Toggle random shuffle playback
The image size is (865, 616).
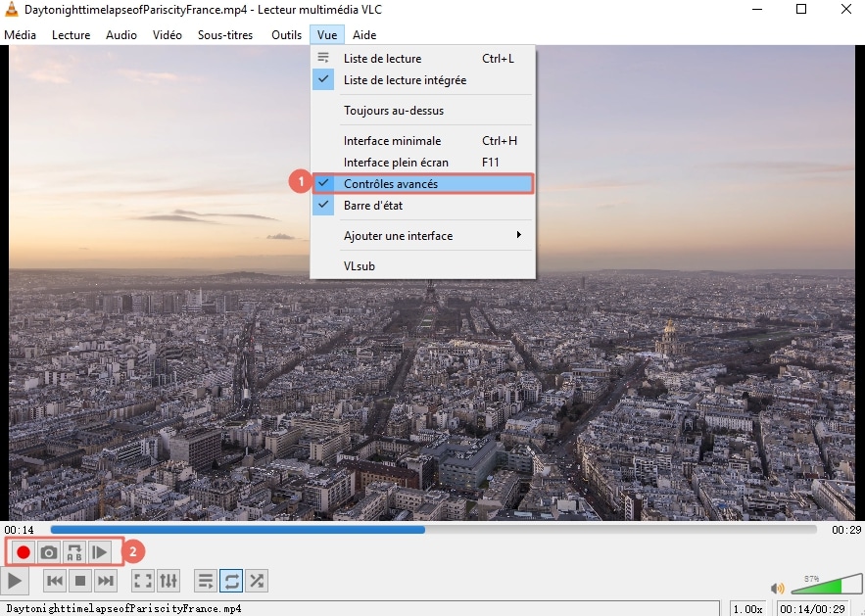click(257, 581)
